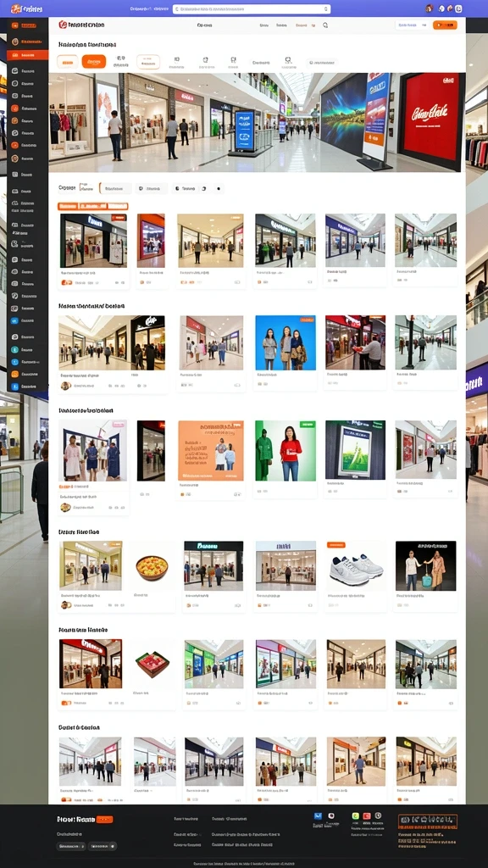Screen dimensions: 488x868
Task: Click the solid orange category pill below the page heading
Action: tap(93, 61)
